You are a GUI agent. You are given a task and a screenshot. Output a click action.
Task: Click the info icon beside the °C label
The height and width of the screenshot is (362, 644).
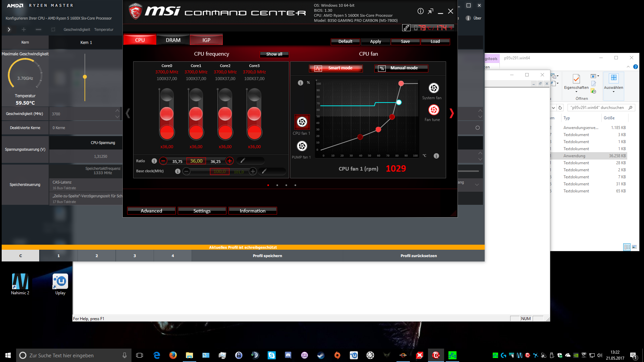436,156
